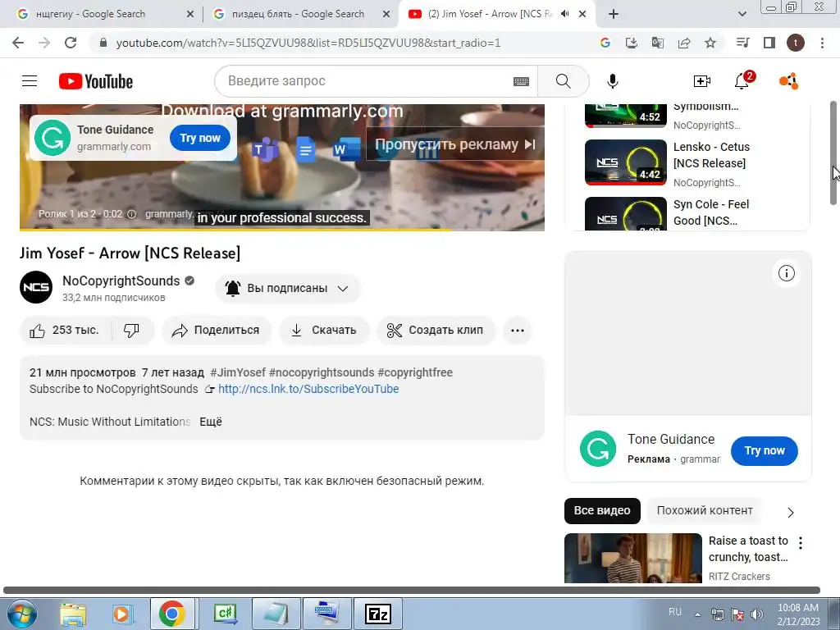The height and width of the screenshot is (630, 840).
Task: Like the video with 253 тыс. thumbs up
Action: 65,331
